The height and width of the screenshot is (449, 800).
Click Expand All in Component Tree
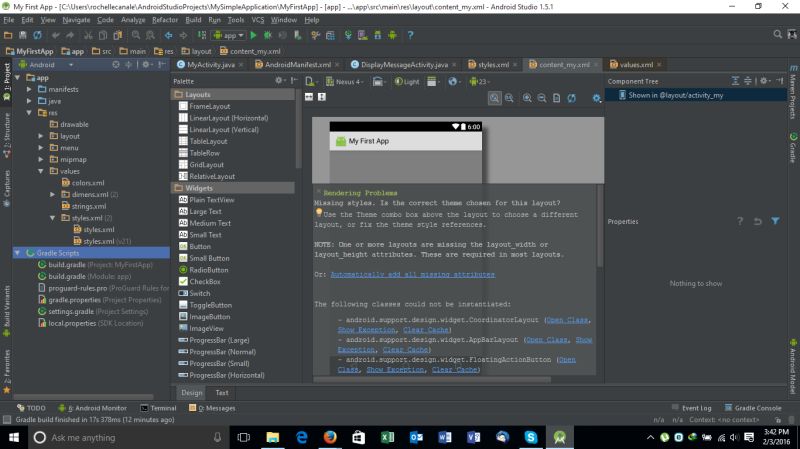[x=735, y=81]
